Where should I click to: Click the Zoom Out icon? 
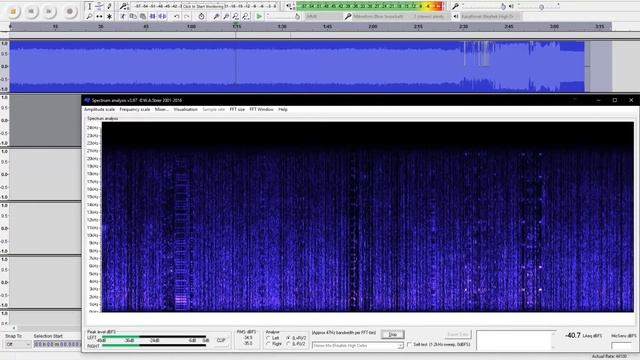click(226, 16)
